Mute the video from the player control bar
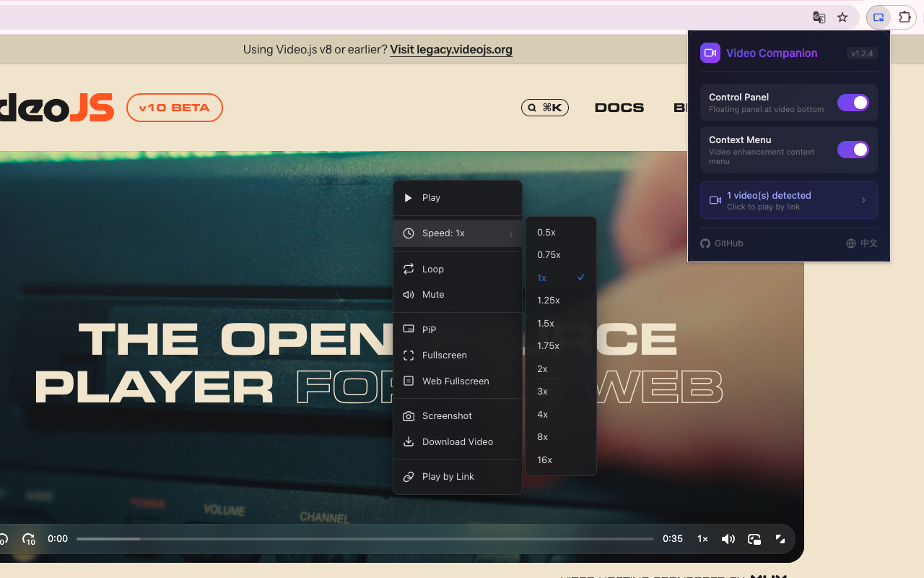The image size is (924, 578). [728, 539]
